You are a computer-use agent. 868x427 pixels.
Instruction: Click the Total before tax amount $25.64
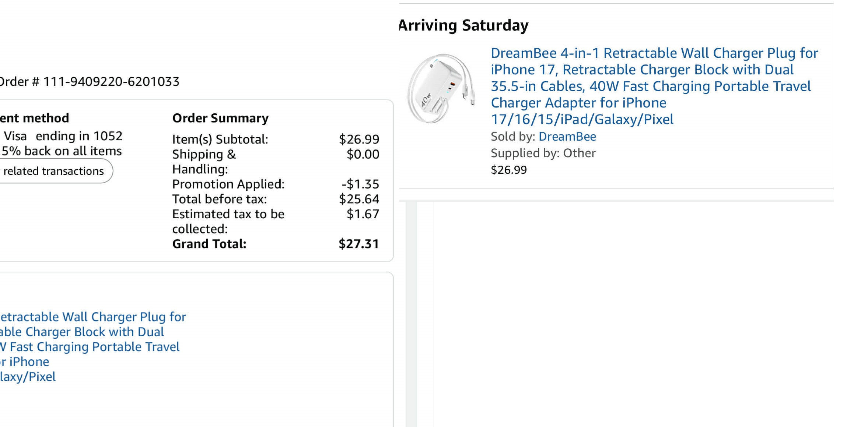[359, 199]
